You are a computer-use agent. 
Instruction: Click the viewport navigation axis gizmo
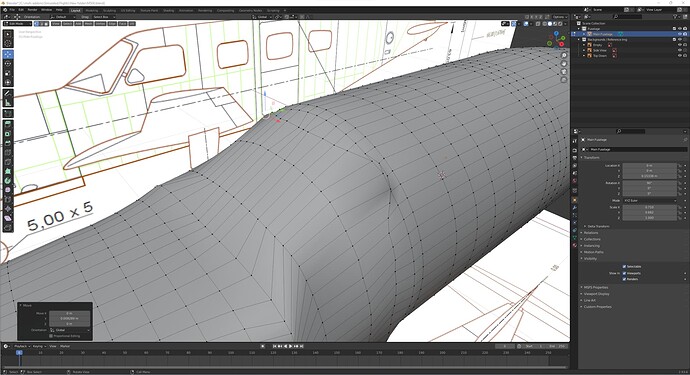[556, 39]
